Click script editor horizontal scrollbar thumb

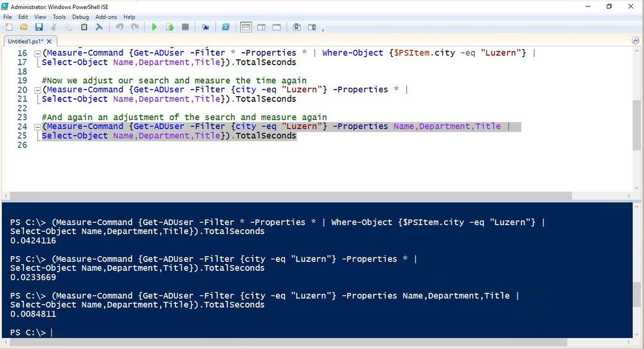(x=291, y=195)
